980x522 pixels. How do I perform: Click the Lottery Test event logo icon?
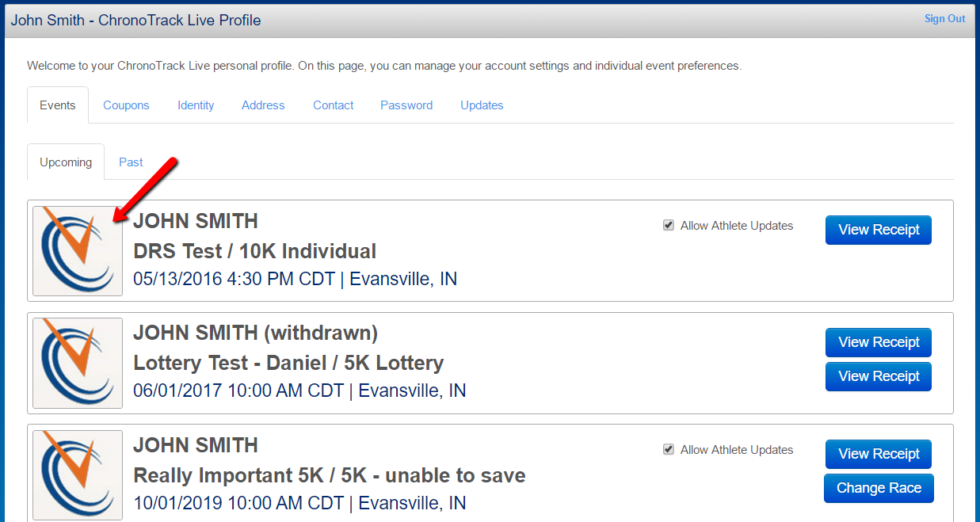[x=78, y=364]
